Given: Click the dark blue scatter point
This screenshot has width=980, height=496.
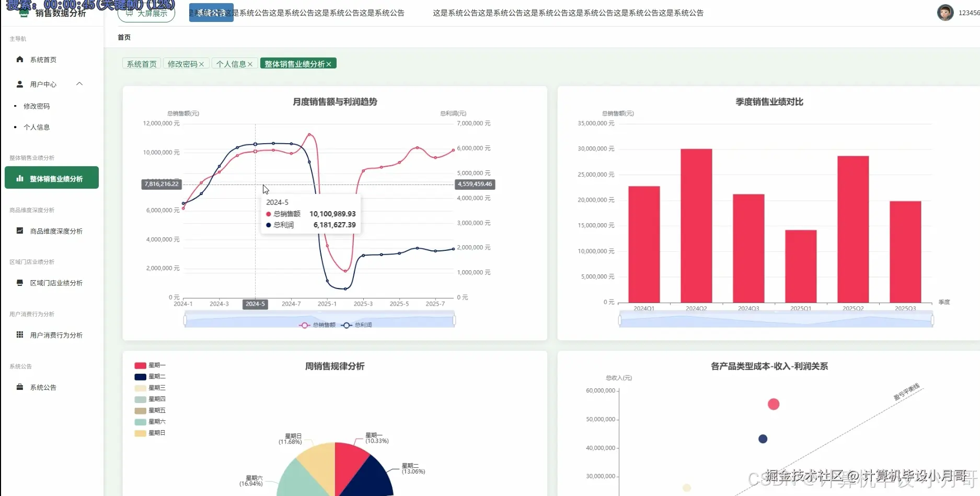Looking at the screenshot, I should (763, 439).
